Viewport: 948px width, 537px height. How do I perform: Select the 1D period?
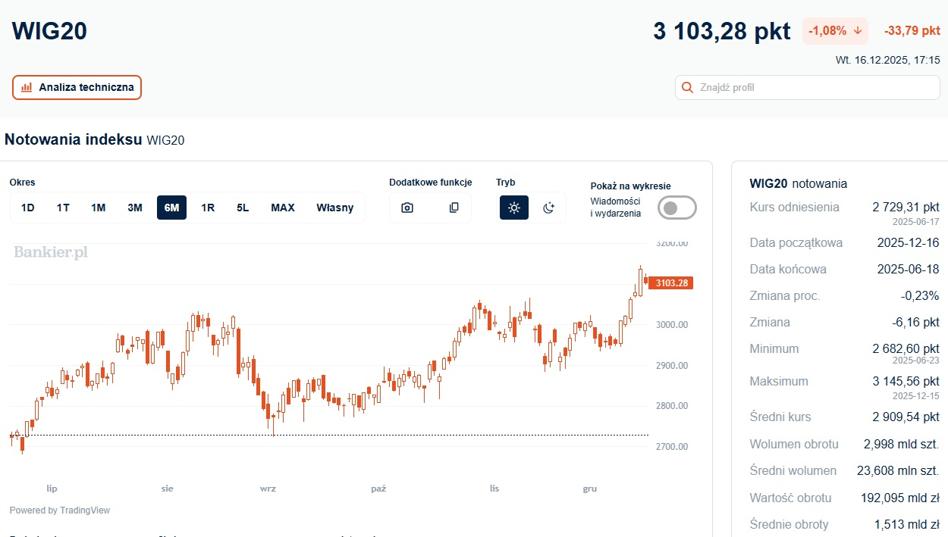28,207
